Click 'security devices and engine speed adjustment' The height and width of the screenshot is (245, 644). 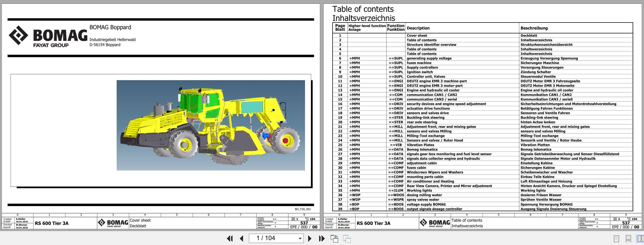pos(446,104)
